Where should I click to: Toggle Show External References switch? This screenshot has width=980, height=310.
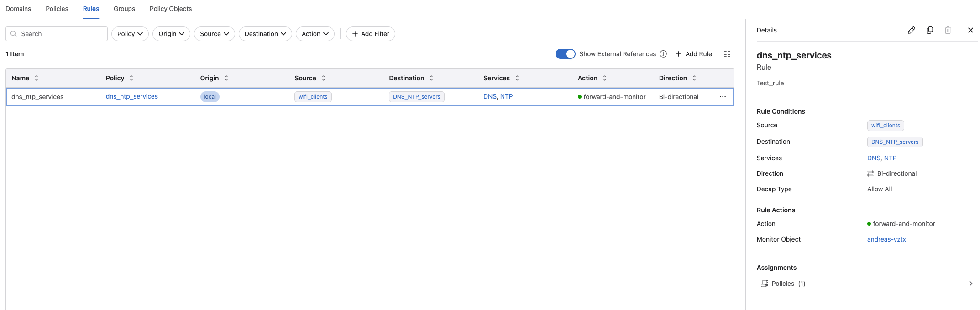click(565, 54)
